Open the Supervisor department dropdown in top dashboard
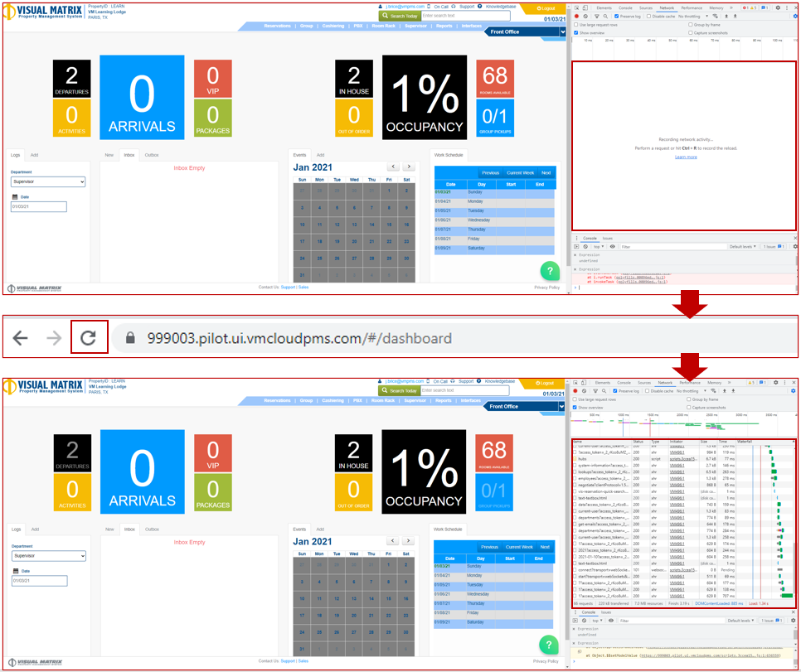 click(x=48, y=181)
